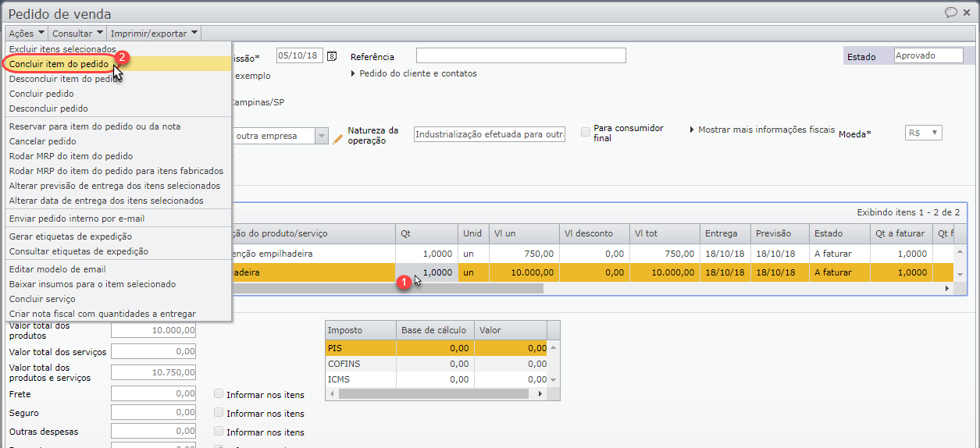Choose Rodar MRP do item do pedido

[71, 156]
